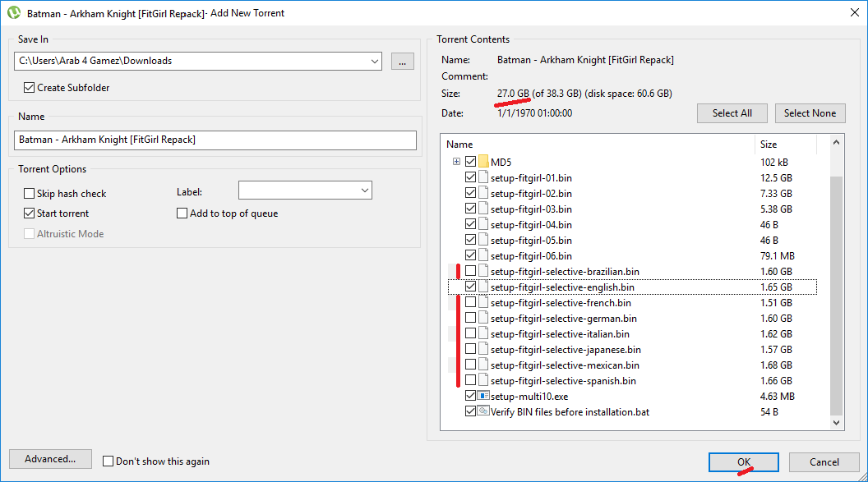Uncheck Verify BIN files before installation.bat checkbox

point(470,411)
